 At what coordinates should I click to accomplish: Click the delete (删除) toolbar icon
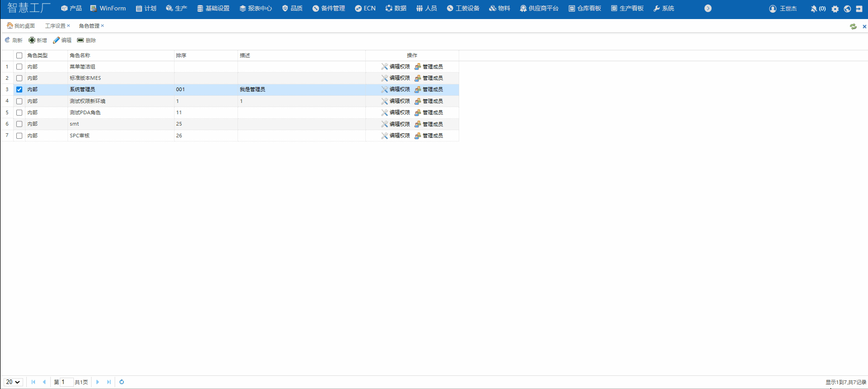click(81, 40)
